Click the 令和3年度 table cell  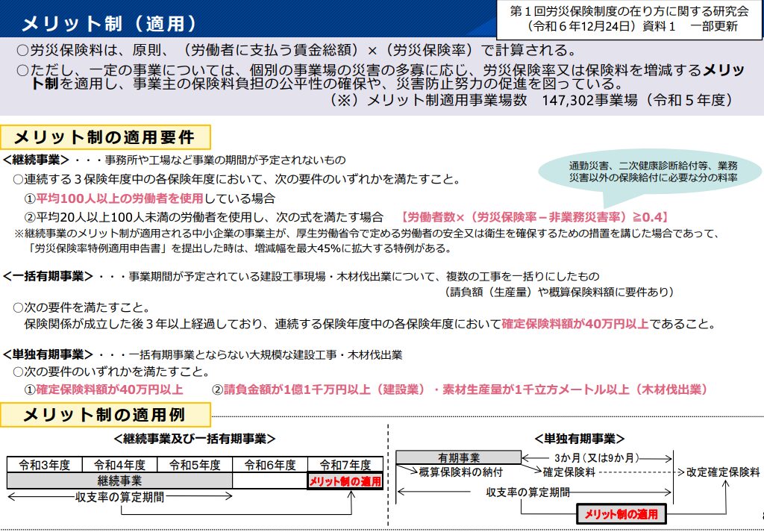coord(45,464)
